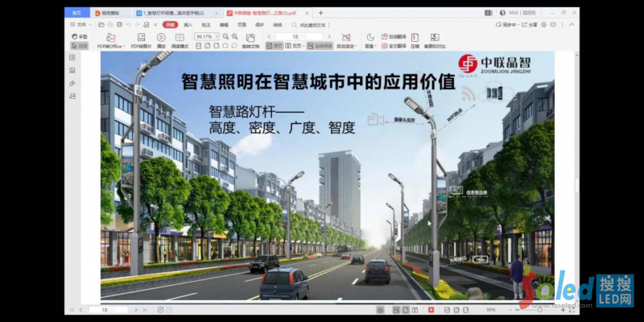Click the 全文翻译 button
The width and height of the screenshot is (644, 322).
pos(396,46)
